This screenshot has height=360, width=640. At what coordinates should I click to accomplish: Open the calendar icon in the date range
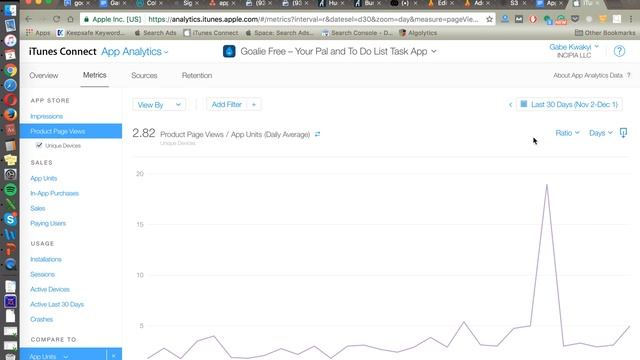pyautogui.click(x=524, y=104)
